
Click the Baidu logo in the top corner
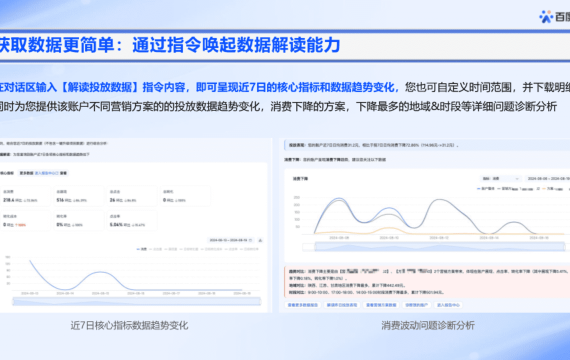(x=554, y=17)
